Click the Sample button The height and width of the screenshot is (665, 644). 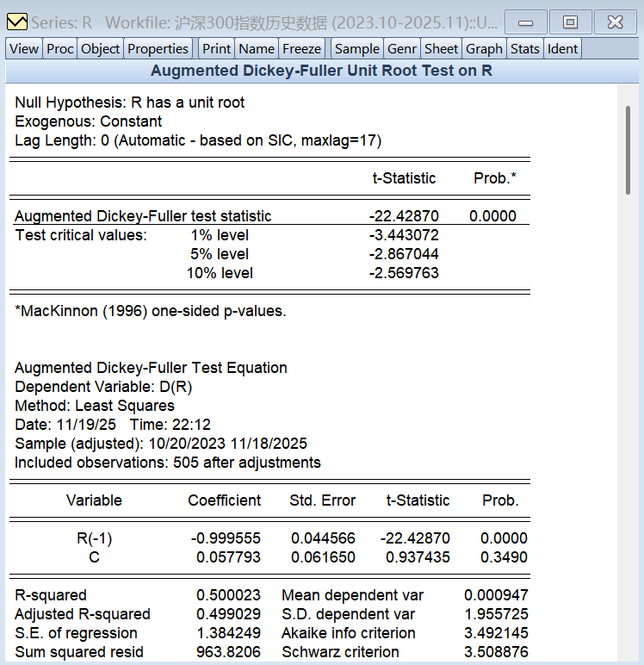[357, 49]
